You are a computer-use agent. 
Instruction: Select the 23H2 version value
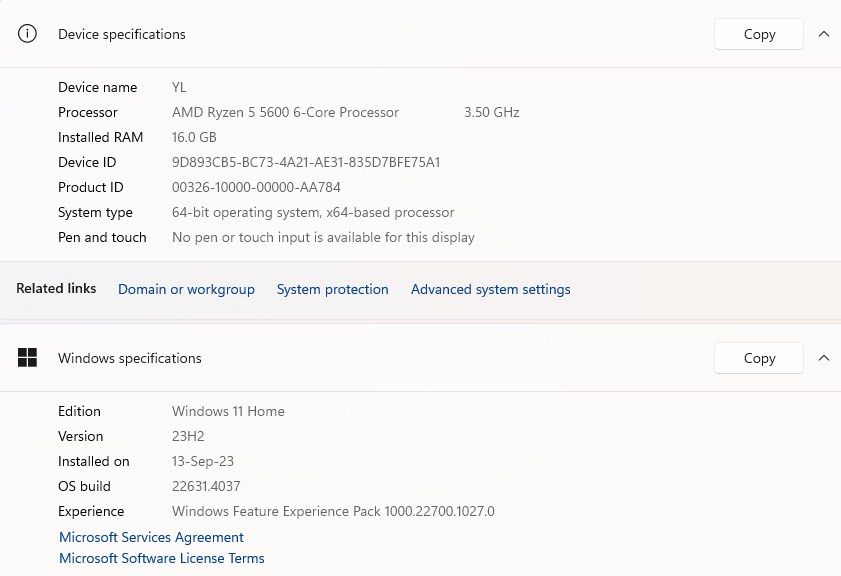(188, 436)
